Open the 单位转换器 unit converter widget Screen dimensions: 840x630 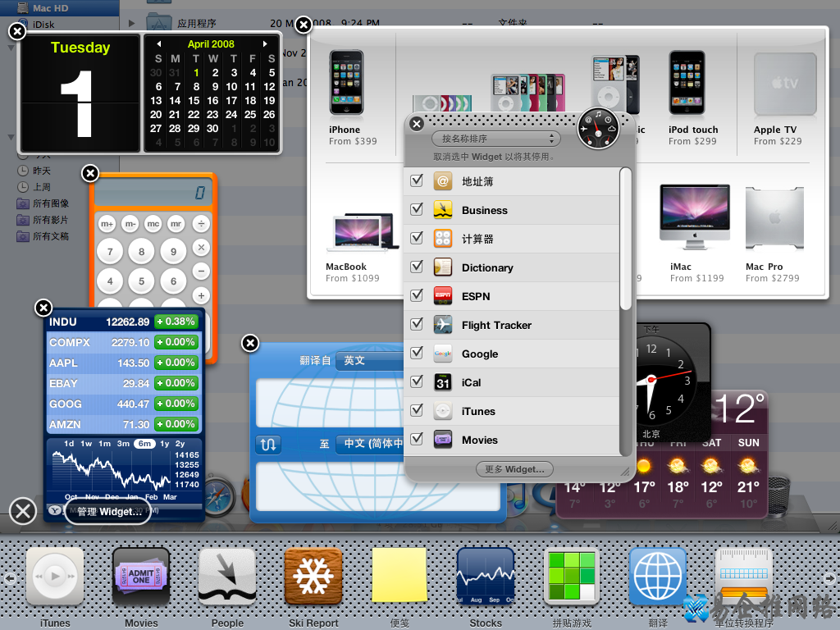(x=743, y=577)
